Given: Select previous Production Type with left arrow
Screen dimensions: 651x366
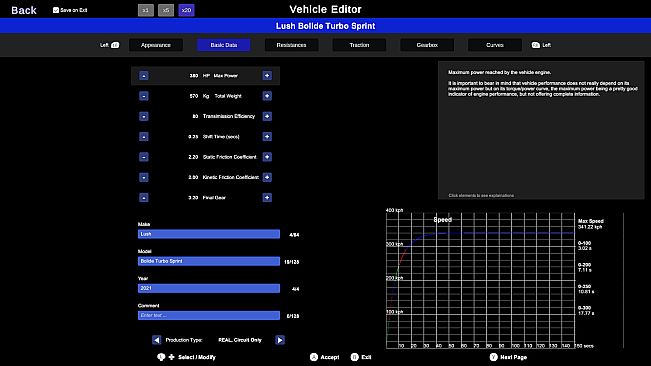Looking at the screenshot, I should click(x=157, y=340).
